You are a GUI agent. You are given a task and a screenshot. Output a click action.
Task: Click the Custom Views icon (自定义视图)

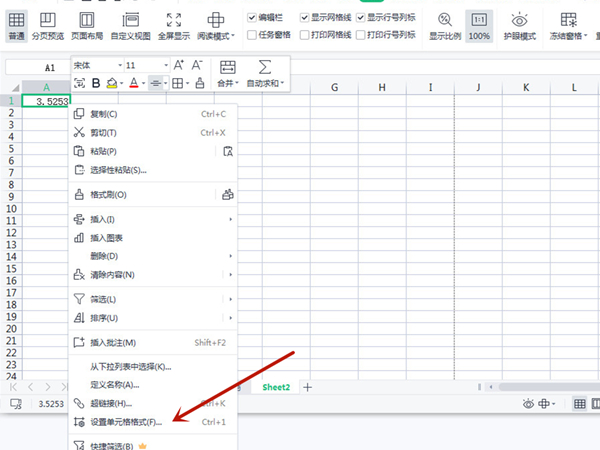pyautogui.click(x=130, y=25)
